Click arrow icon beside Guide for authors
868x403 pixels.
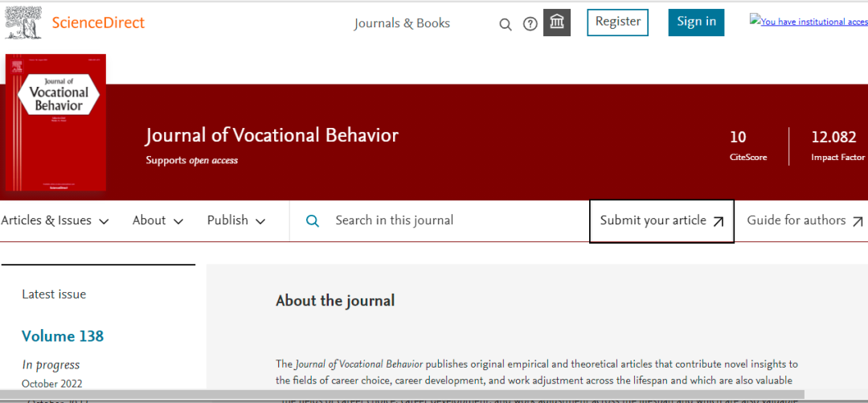pos(858,221)
